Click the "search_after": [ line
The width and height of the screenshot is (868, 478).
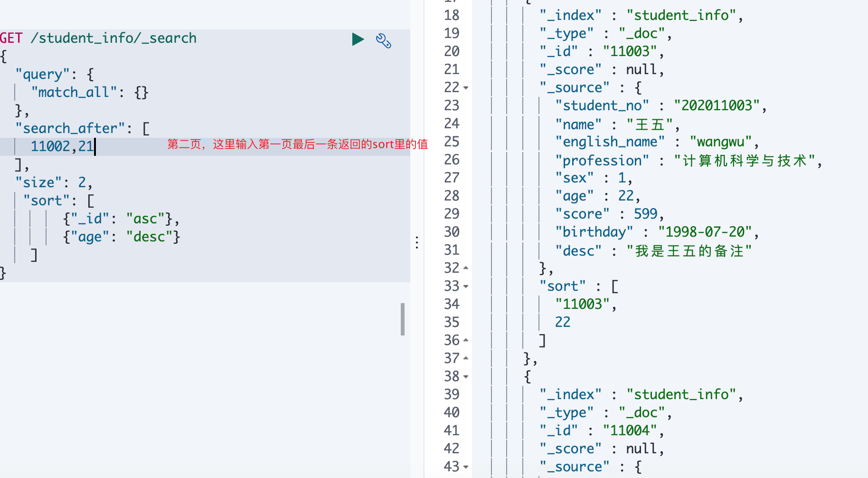tap(83, 128)
